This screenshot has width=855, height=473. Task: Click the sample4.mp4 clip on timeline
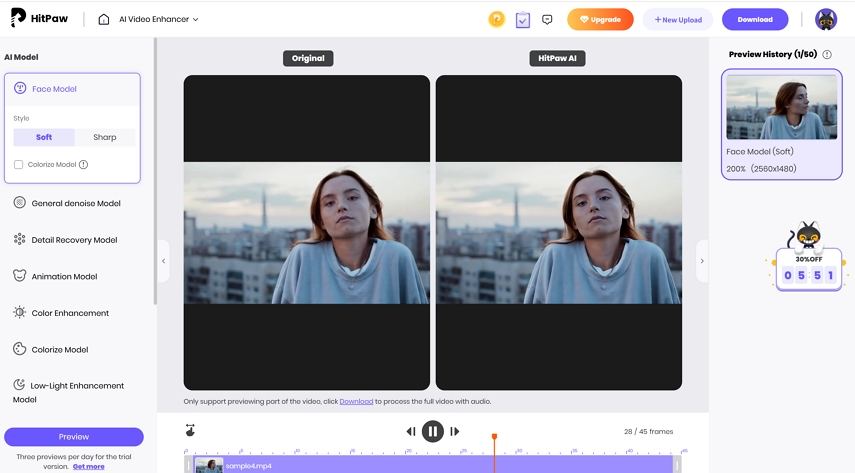pyautogui.click(x=433, y=465)
